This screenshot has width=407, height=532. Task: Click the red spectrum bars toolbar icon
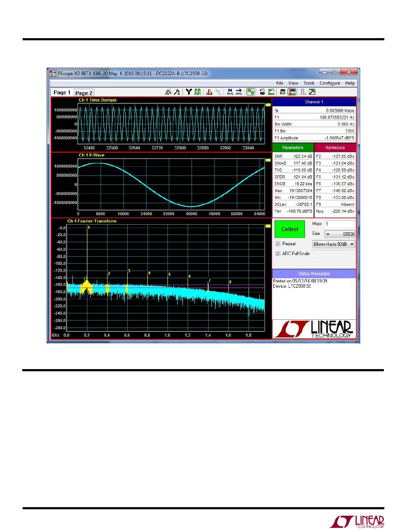[x=209, y=92]
